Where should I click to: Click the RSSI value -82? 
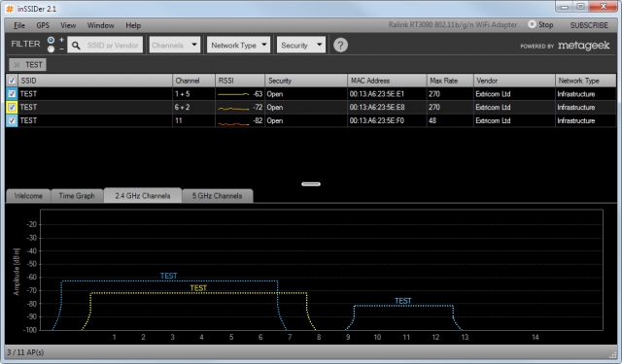click(258, 120)
